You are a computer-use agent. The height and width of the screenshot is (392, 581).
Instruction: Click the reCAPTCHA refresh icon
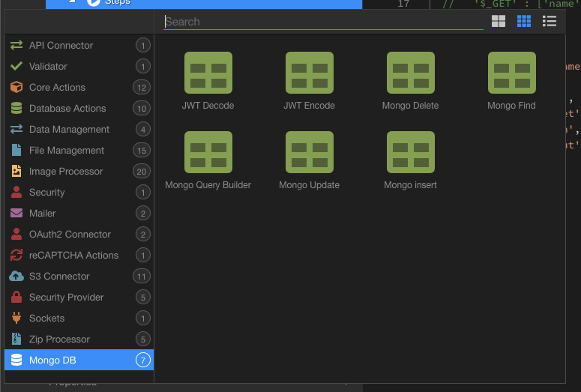coord(16,255)
